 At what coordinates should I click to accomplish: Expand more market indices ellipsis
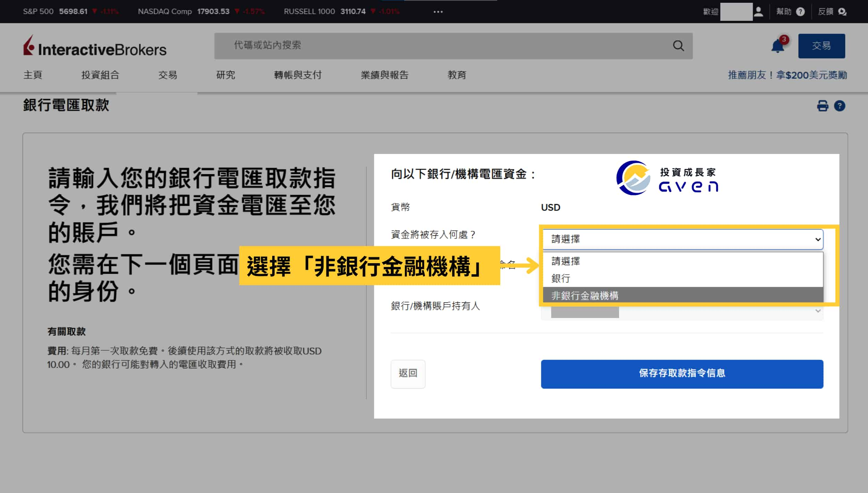(x=438, y=12)
